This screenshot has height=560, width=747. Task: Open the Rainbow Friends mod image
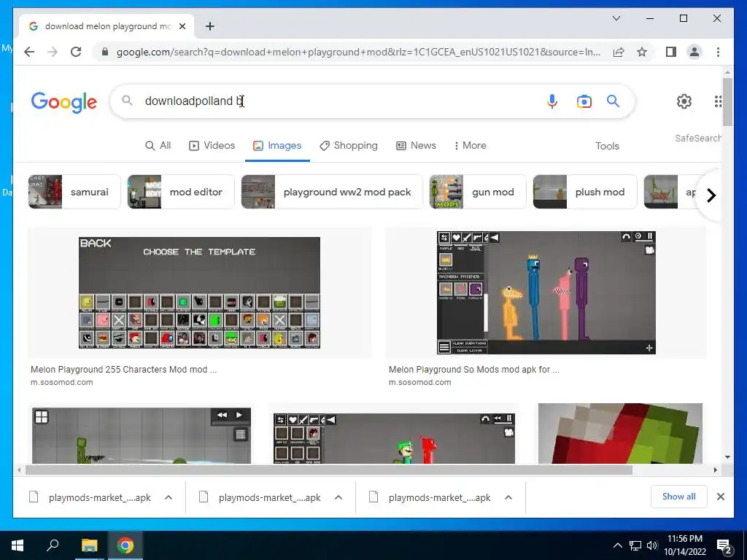click(546, 292)
